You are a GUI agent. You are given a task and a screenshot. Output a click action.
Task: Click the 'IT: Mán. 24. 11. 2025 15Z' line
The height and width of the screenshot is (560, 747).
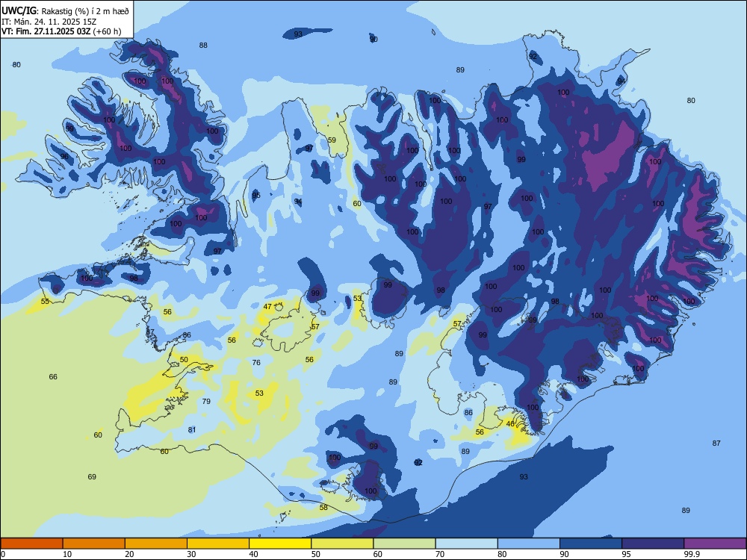tap(48, 22)
